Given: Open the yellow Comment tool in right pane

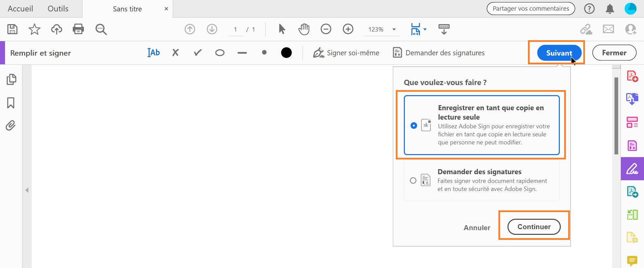Looking at the screenshot, I should coord(633,261).
